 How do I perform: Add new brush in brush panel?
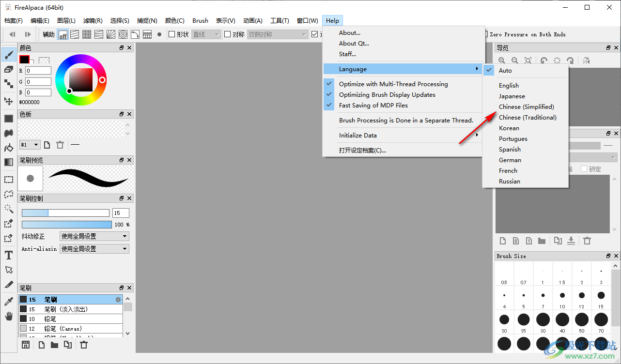42,345
